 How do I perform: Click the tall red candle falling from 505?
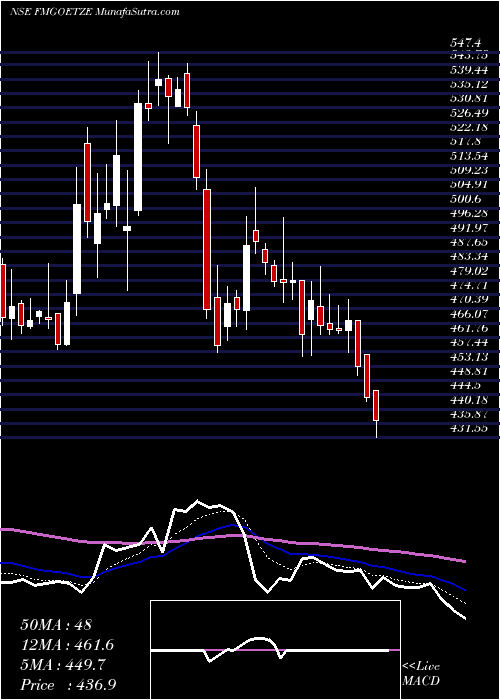pos(207,249)
